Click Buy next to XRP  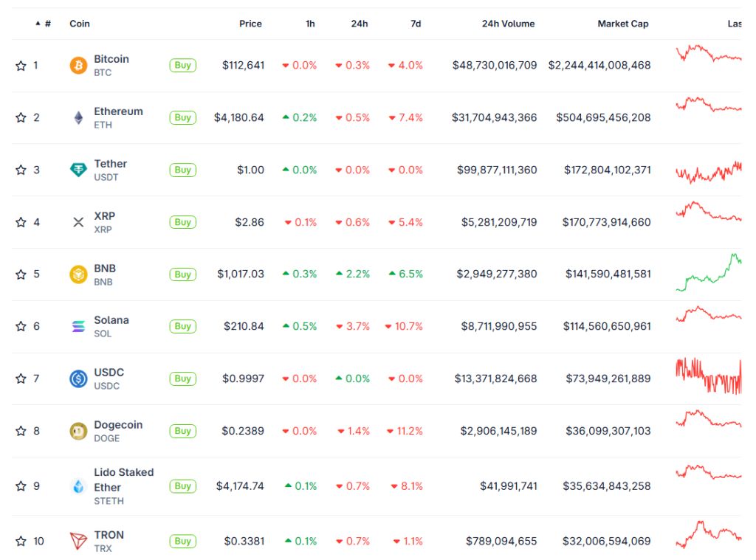tap(183, 222)
